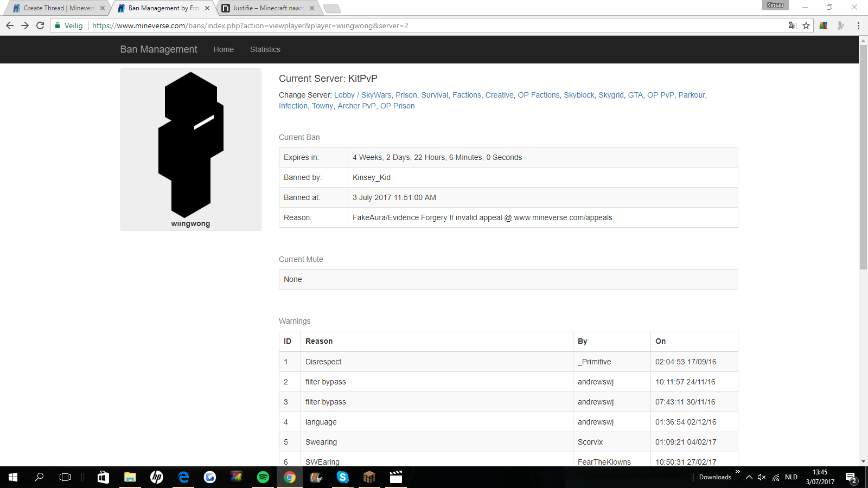The width and height of the screenshot is (868, 488).
Task: Close the Justifie Minecraft tab
Action: tap(312, 8)
